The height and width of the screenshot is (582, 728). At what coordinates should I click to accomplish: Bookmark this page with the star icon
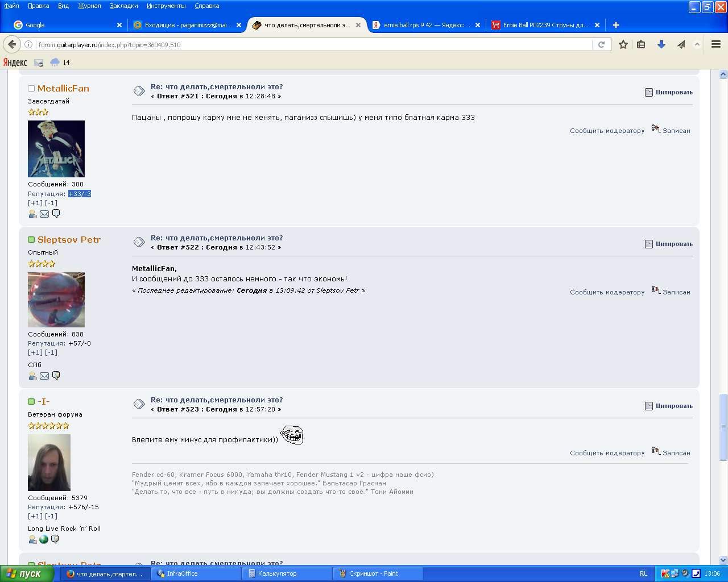click(x=623, y=44)
